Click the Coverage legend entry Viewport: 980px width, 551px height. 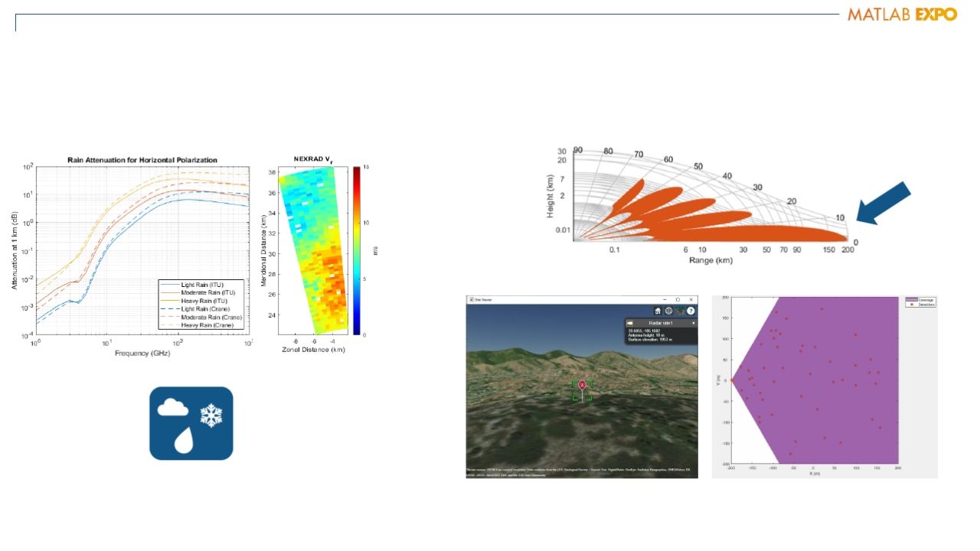[920, 300]
